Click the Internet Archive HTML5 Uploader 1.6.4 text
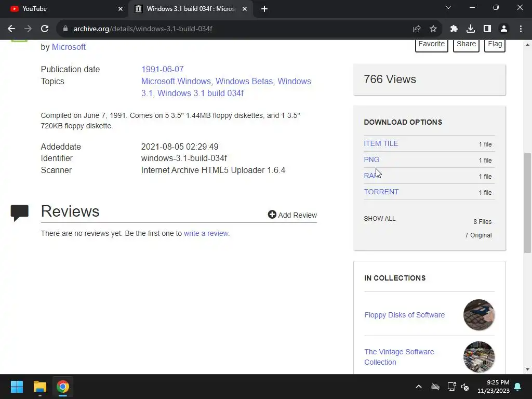The height and width of the screenshot is (399, 532). [x=213, y=170]
